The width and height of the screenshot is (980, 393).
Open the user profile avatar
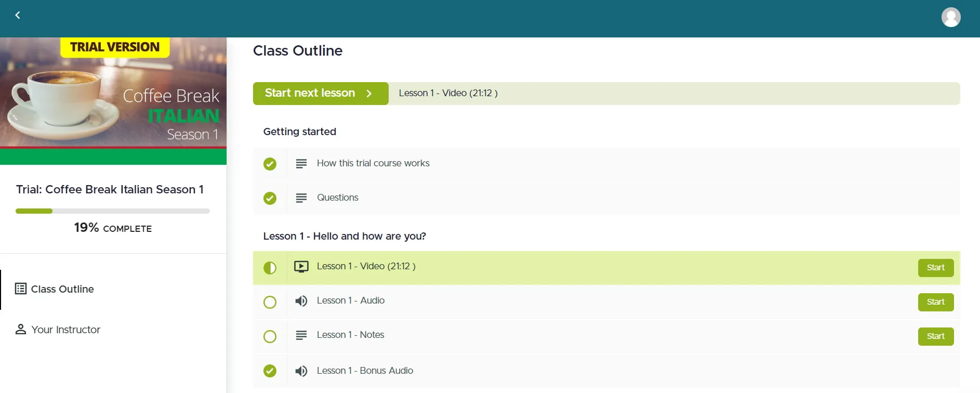tap(950, 17)
